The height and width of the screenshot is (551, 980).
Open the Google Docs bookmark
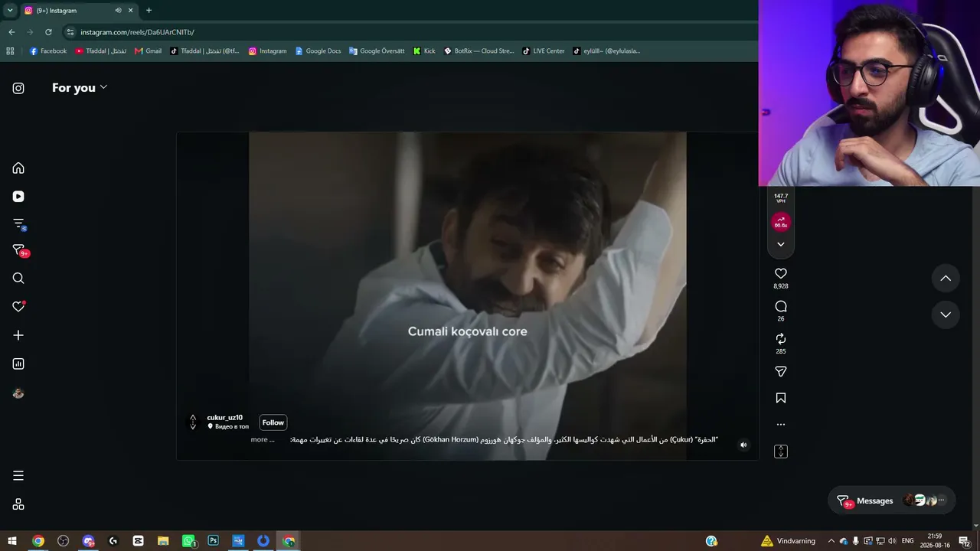(x=318, y=51)
